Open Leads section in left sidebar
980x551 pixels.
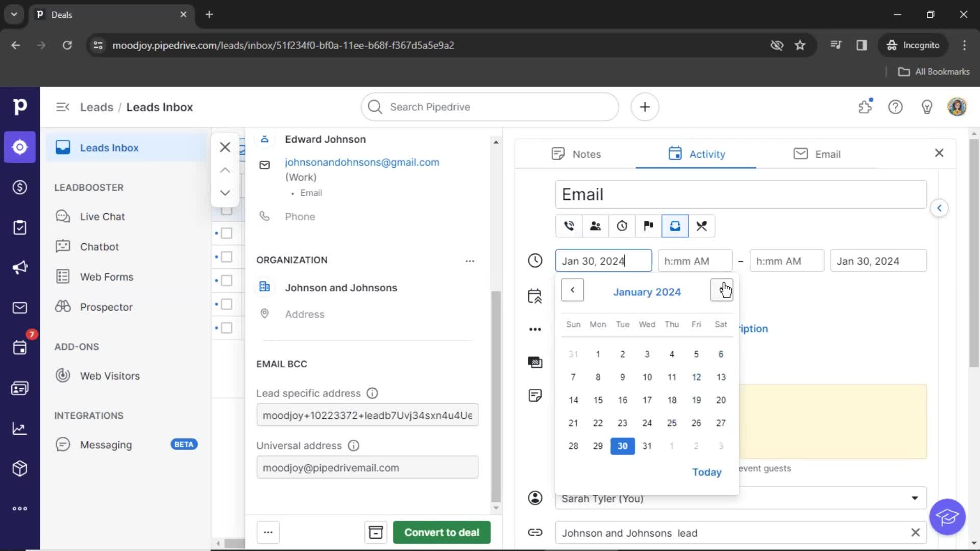[20, 147]
